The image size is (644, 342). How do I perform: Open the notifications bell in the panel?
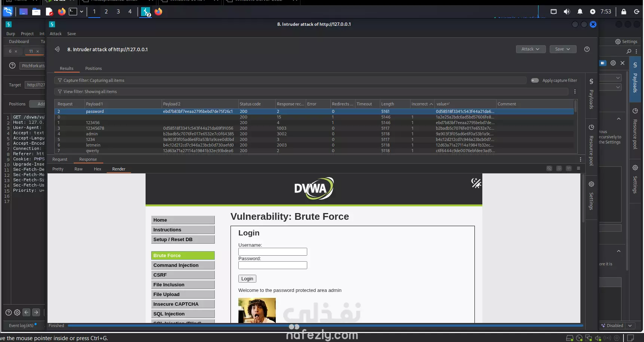tap(580, 12)
